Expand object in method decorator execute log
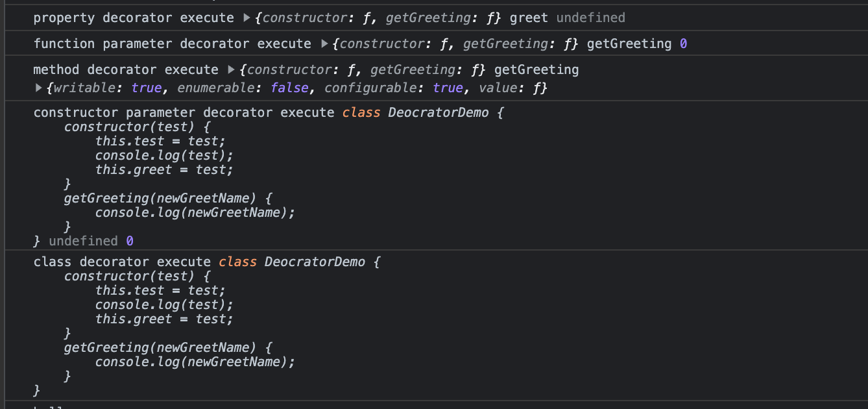The width and height of the screenshot is (868, 409). pos(232,70)
